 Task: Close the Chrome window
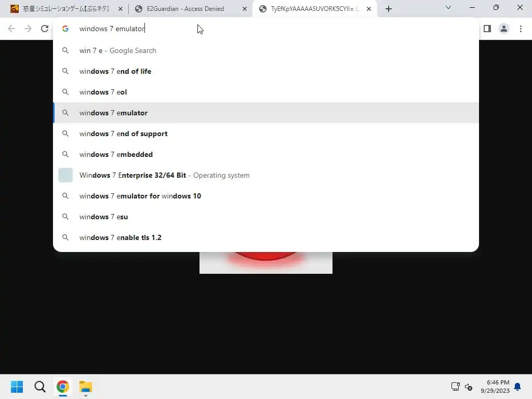point(520,7)
